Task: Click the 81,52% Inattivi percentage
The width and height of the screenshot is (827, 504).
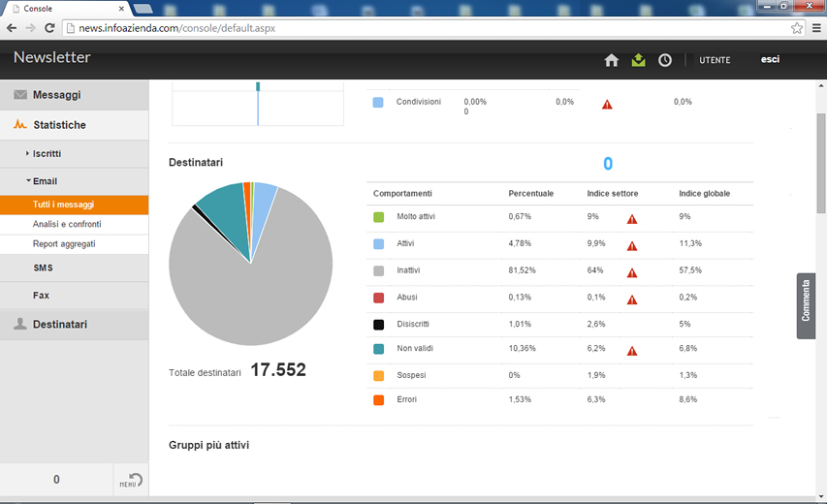Action: (523, 270)
